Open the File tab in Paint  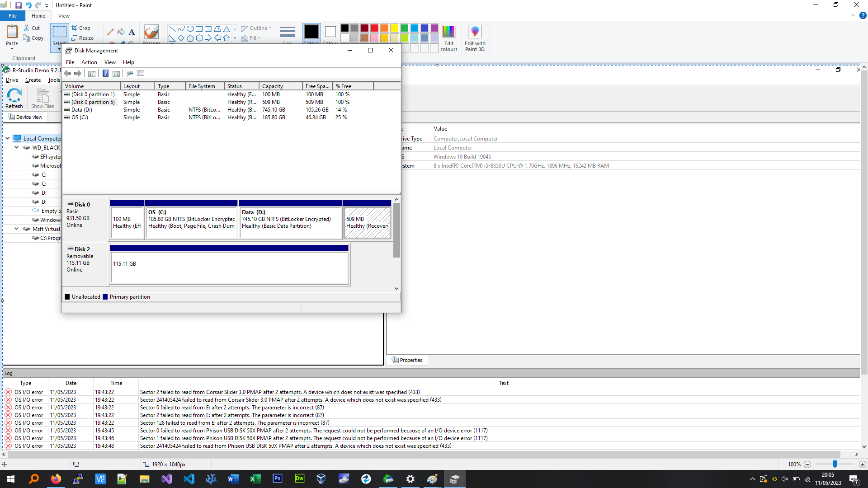click(13, 16)
